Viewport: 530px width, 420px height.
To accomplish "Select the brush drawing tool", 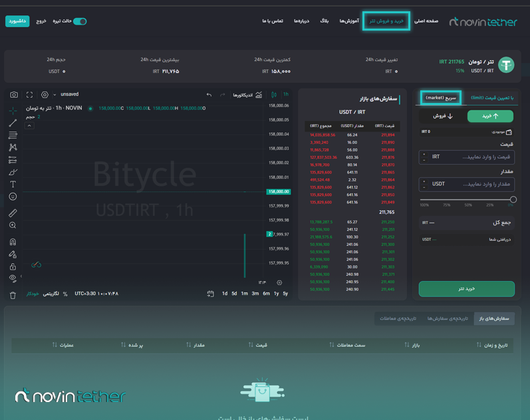I will pyautogui.click(x=13, y=172).
